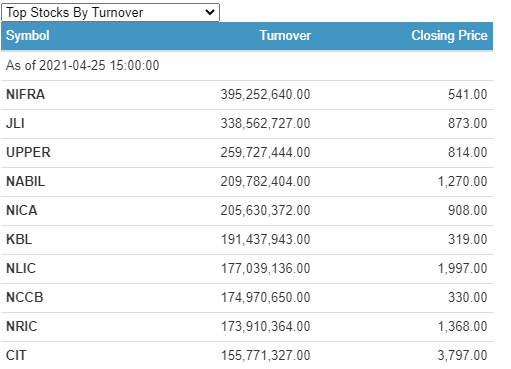Image resolution: width=511 pixels, height=369 pixels.
Task: Click NIFRA turnover value 395,252,640.00
Action: click(265, 94)
